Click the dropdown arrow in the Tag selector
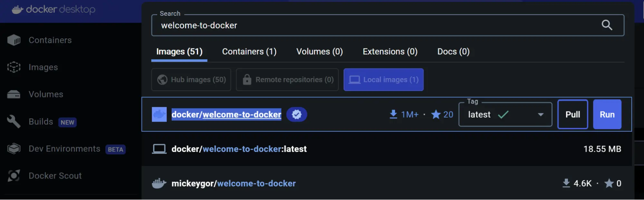Image resolution: width=644 pixels, height=200 pixels. pos(541,114)
